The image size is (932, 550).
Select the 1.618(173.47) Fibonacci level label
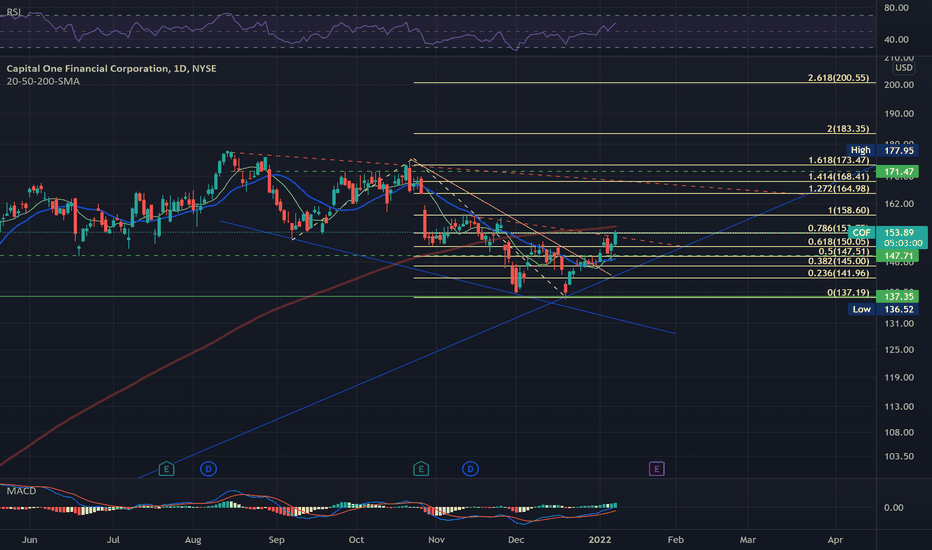click(x=838, y=161)
